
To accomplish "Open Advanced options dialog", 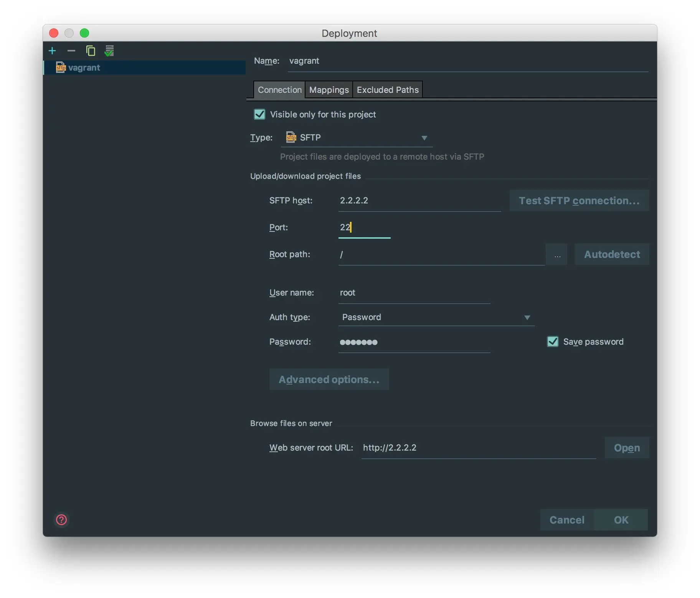I will [329, 380].
